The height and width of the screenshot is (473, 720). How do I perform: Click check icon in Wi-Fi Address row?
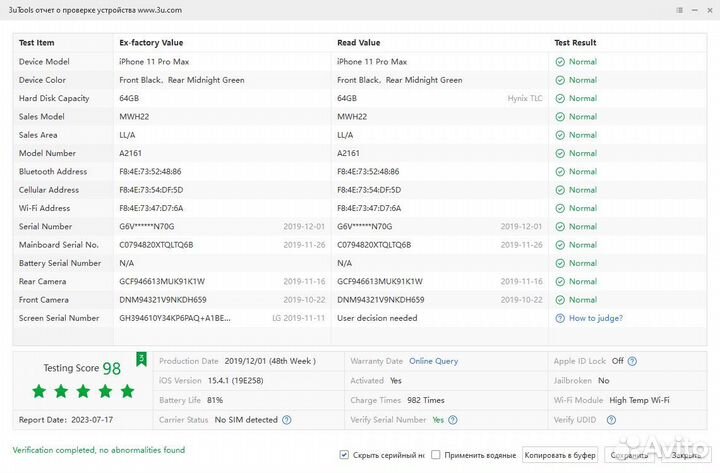click(x=560, y=208)
